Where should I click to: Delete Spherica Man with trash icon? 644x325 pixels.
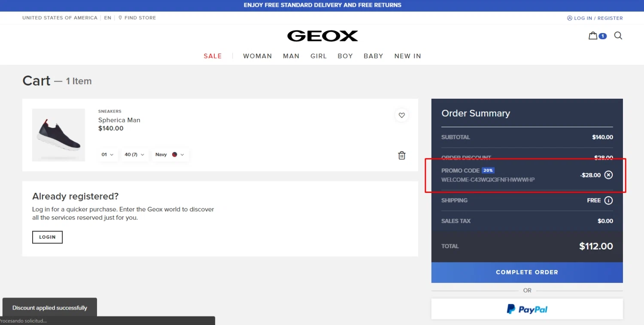[x=402, y=155]
